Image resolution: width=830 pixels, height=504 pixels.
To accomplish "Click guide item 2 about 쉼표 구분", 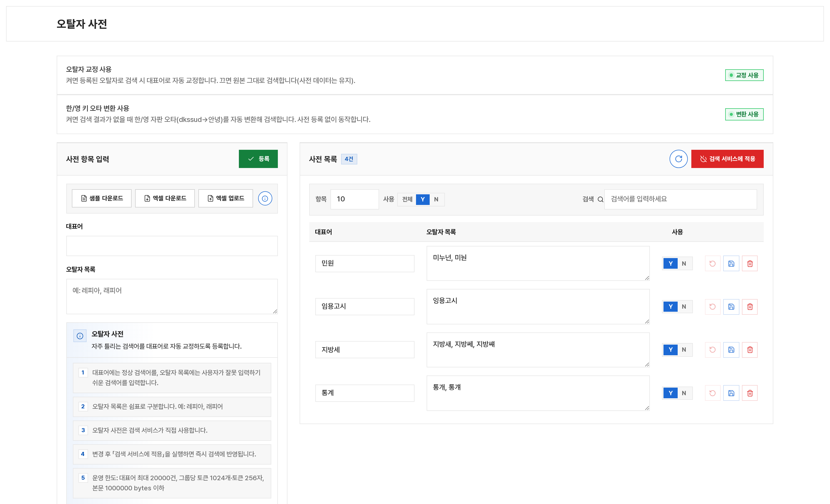I will click(x=172, y=407).
